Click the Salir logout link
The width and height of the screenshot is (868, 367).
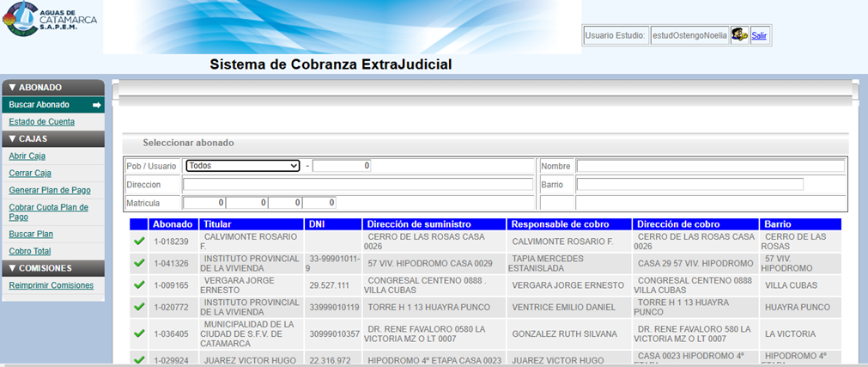(x=759, y=35)
